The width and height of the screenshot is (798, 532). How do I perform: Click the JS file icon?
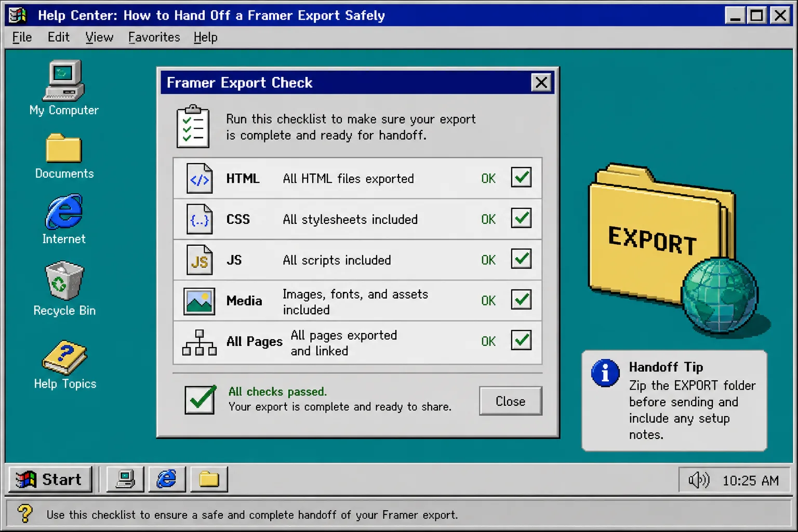[x=199, y=260]
